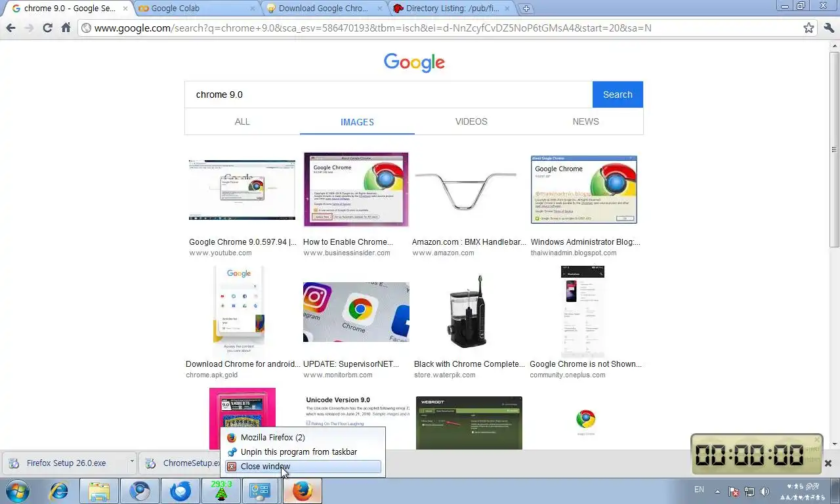
Task: Close the Google Colab tab
Action: 252,9
